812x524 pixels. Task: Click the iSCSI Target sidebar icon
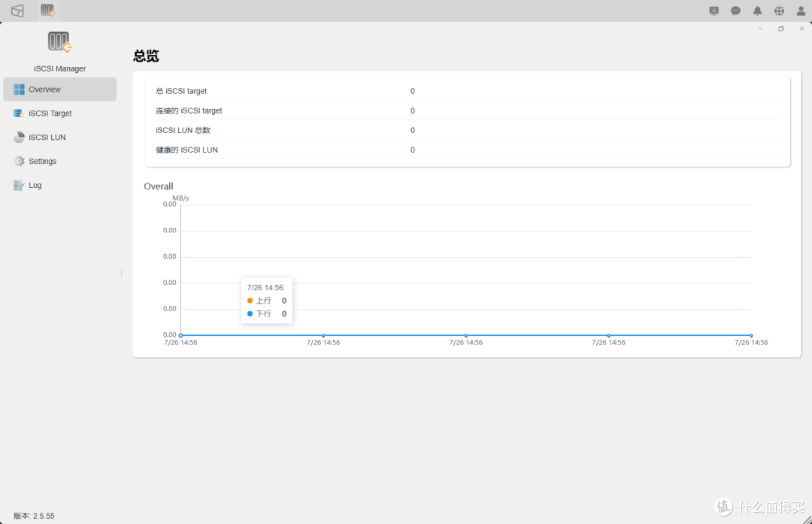point(19,114)
